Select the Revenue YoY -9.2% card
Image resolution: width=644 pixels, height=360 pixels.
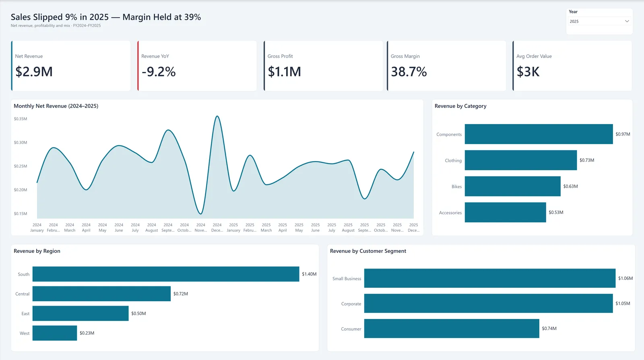[x=197, y=66]
